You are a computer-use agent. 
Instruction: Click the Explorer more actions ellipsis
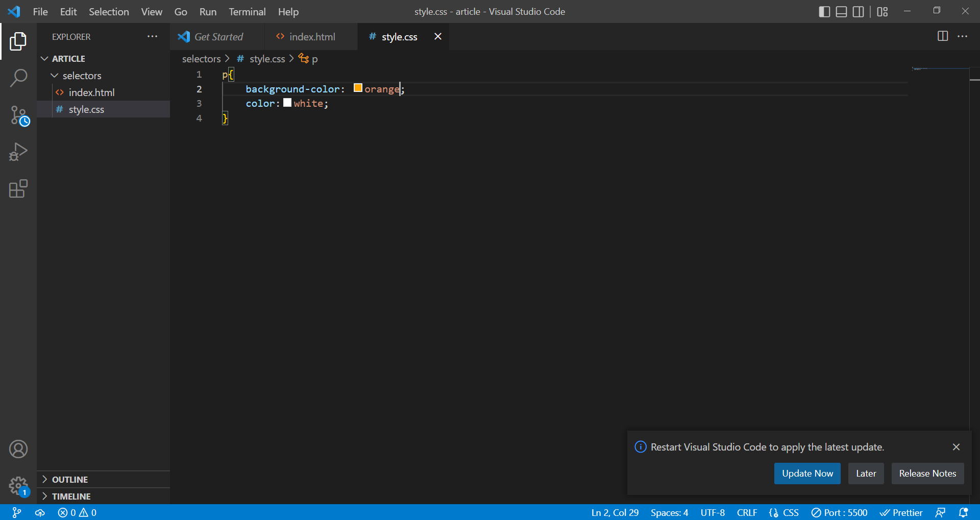tap(152, 36)
